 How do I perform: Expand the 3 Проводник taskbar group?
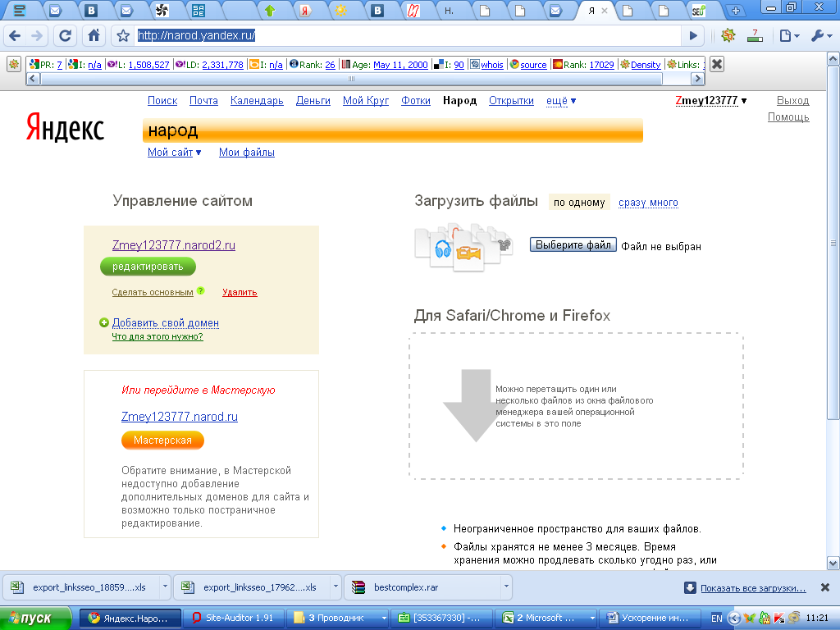pyautogui.click(x=384, y=619)
